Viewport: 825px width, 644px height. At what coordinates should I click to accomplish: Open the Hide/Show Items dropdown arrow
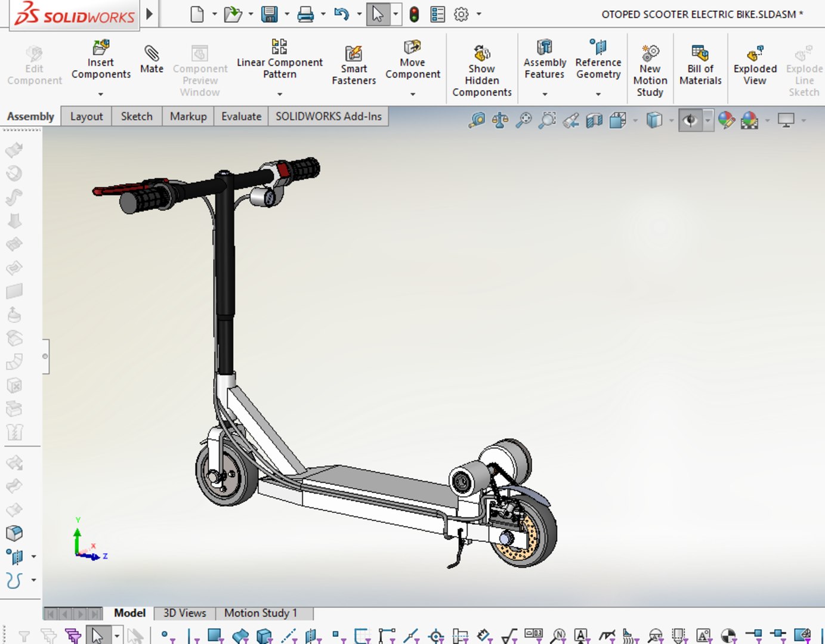[707, 120]
